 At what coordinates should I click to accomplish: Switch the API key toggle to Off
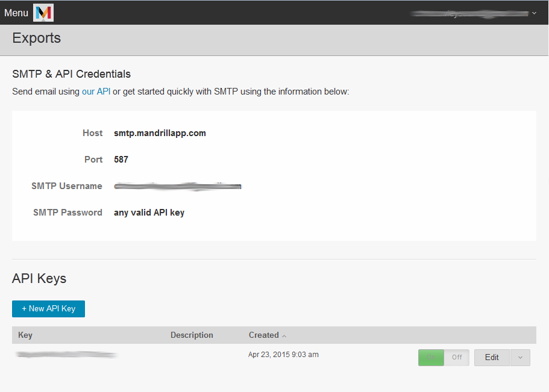(457, 357)
